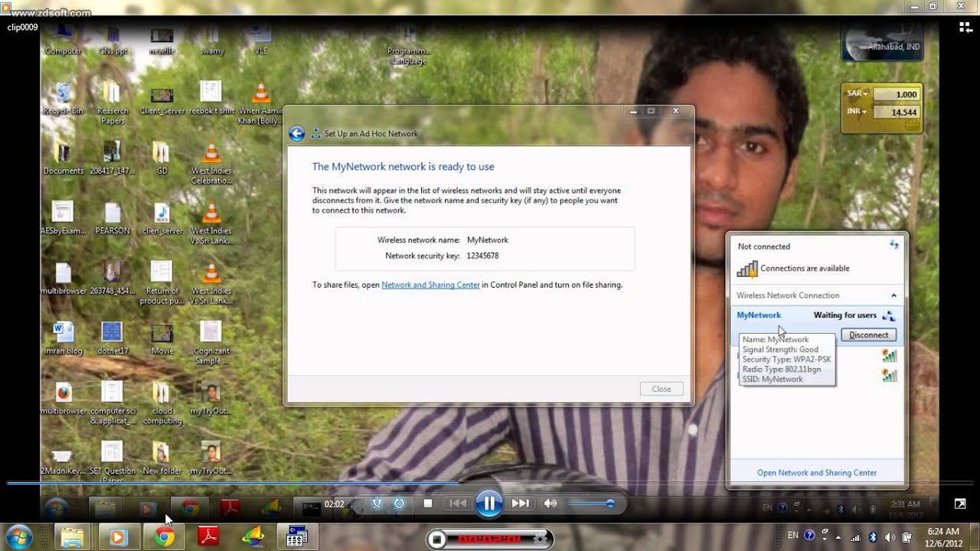
Task: Click Windows Media Player on the bottom taskbar
Action: click(117, 537)
